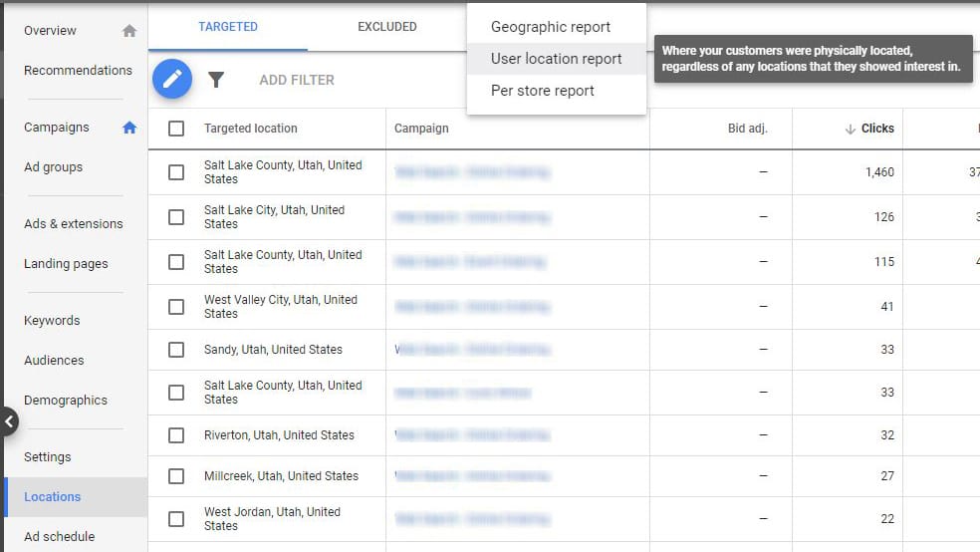Open Ad groups in the sidebar
Image resolution: width=980 pixels, height=552 pixels.
(x=53, y=167)
